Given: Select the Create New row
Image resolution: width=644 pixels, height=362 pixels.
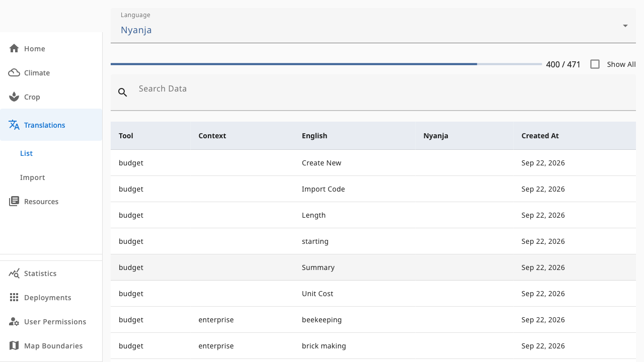Looking at the screenshot, I should 373,163.
